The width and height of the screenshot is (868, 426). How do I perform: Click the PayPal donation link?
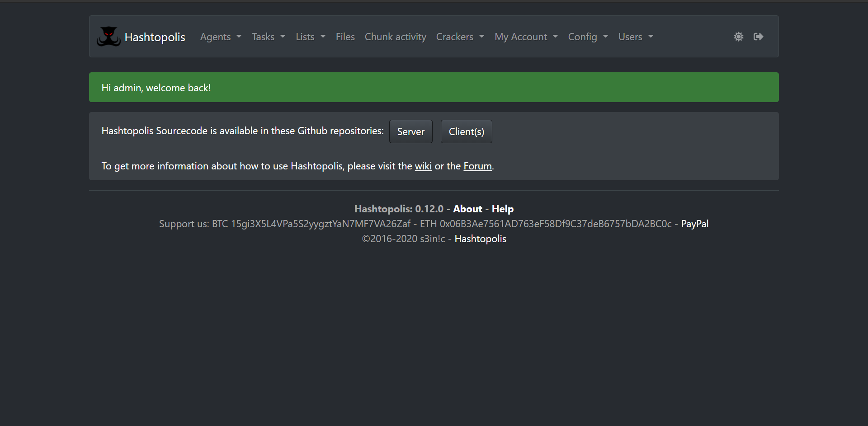coord(694,224)
